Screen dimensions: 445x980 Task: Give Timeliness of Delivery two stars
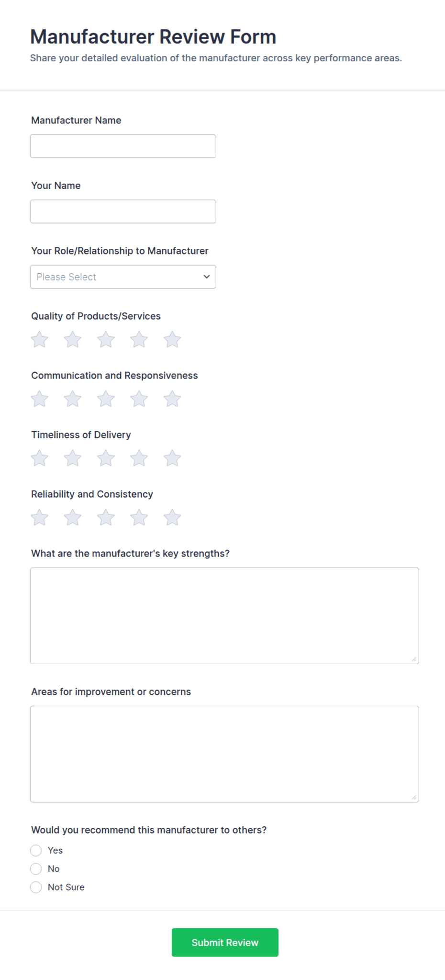click(x=73, y=458)
